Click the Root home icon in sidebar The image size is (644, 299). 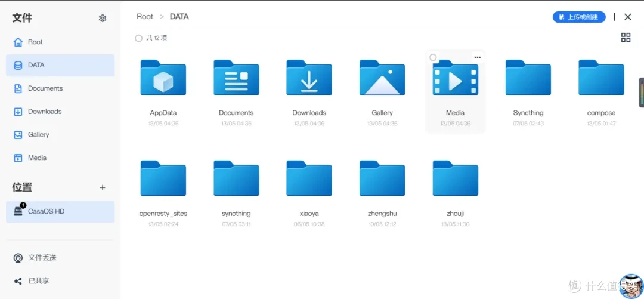click(x=18, y=42)
